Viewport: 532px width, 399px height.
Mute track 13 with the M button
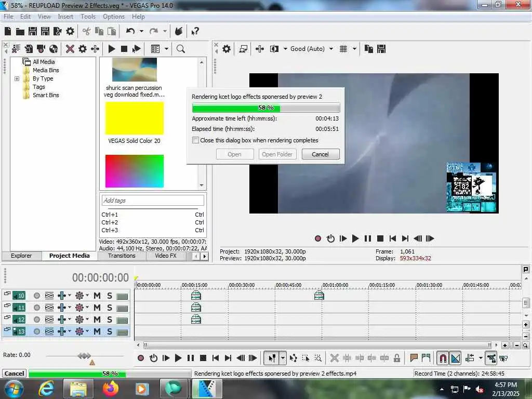(x=97, y=331)
